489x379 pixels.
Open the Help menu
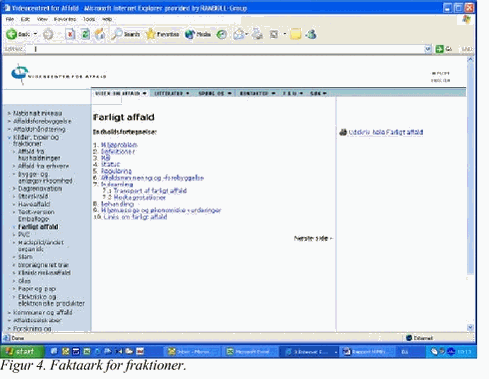click(107, 19)
